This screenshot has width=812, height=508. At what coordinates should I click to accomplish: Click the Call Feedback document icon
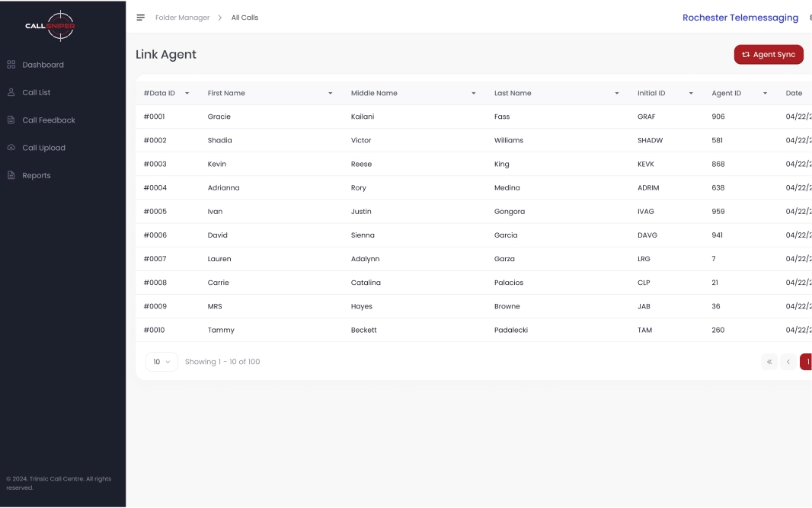pyautogui.click(x=11, y=120)
